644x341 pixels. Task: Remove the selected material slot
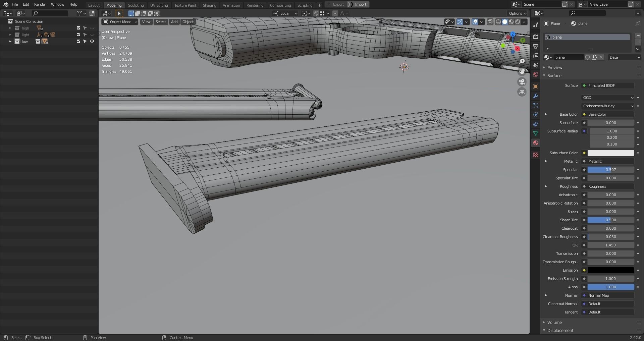coord(638,42)
